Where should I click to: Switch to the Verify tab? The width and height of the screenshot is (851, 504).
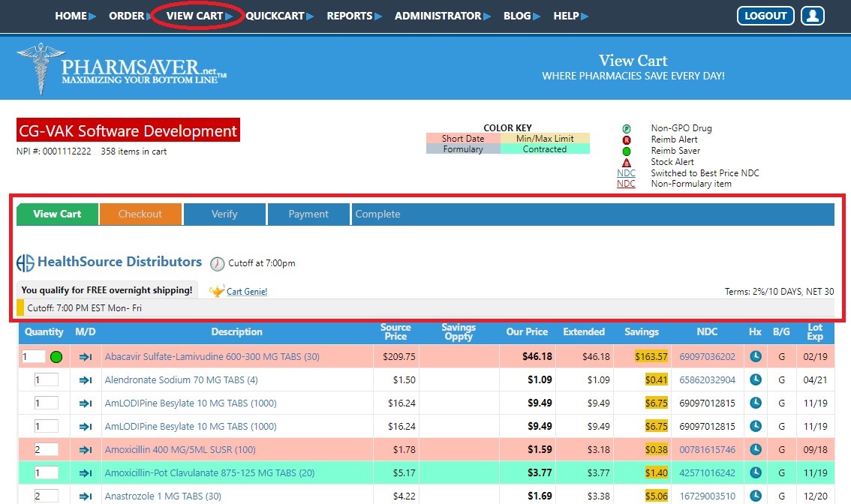coord(224,214)
